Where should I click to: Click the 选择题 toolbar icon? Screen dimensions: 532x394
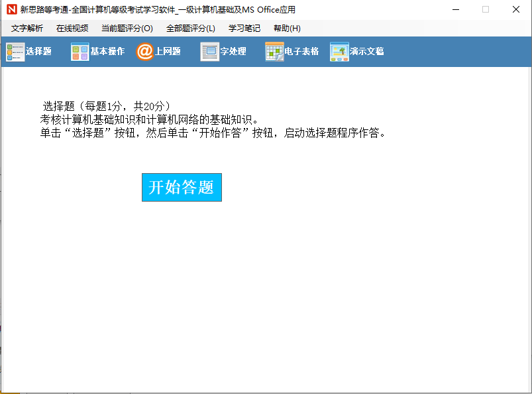[15, 52]
